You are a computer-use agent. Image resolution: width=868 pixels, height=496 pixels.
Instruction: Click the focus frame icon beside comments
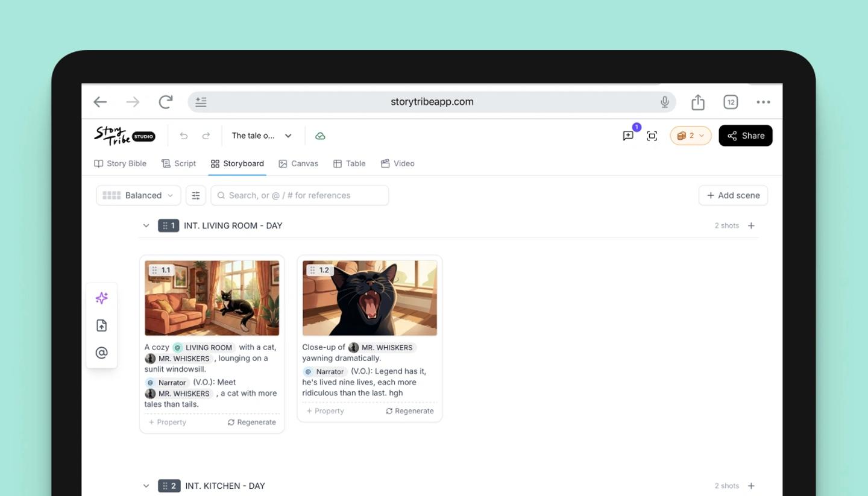pyautogui.click(x=652, y=136)
